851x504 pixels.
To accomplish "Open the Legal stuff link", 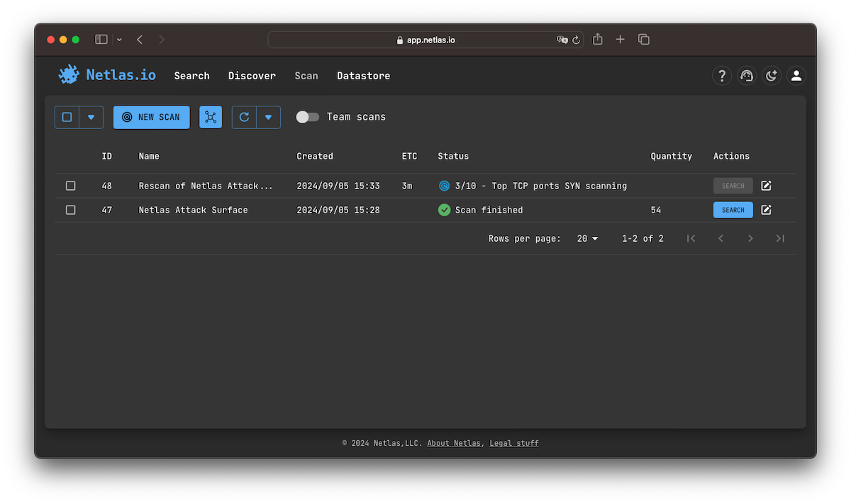I will click(513, 442).
